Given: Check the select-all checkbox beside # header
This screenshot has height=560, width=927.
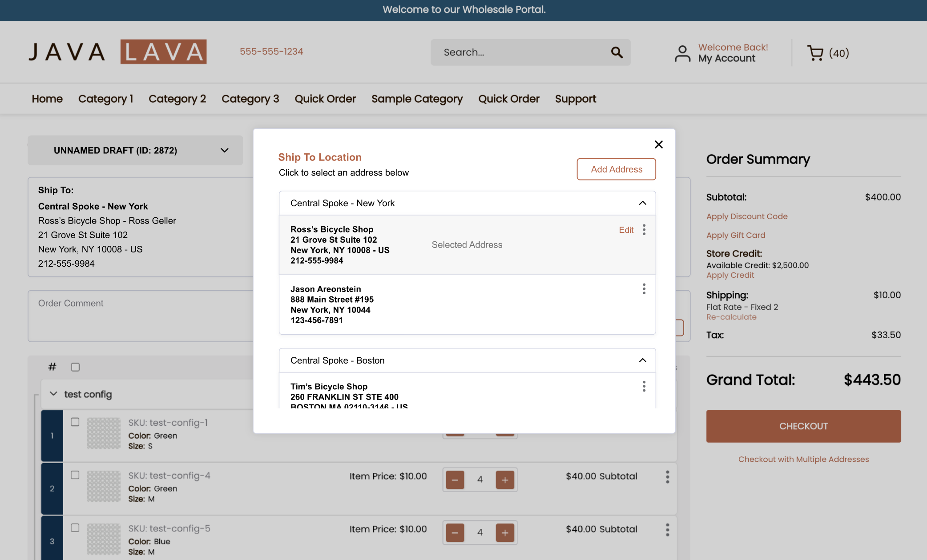Looking at the screenshot, I should [75, 367].
